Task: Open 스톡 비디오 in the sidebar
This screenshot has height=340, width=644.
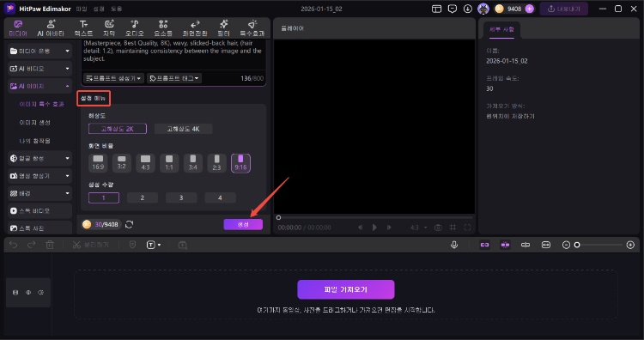Action: click(39, 210)
